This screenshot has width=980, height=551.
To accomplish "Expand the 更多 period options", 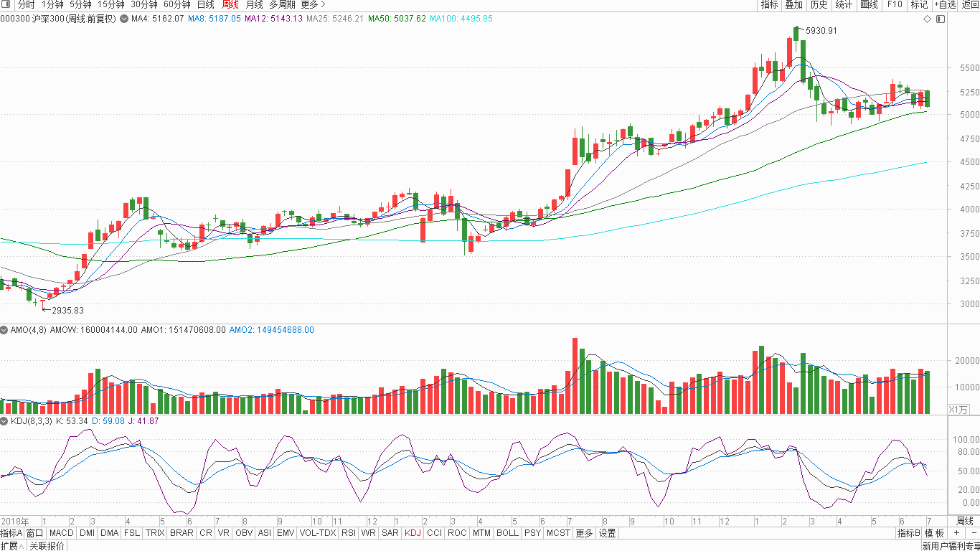I will click(x=313, y=4).
